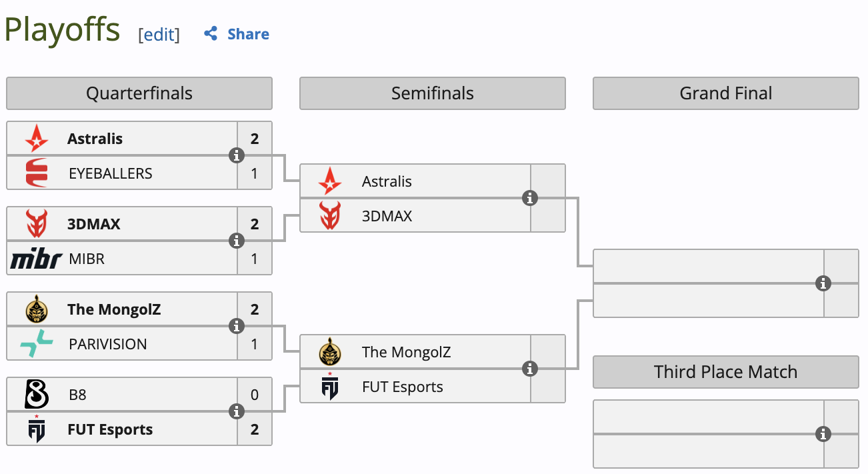Click the Share link text

click(x=248, y=34)
